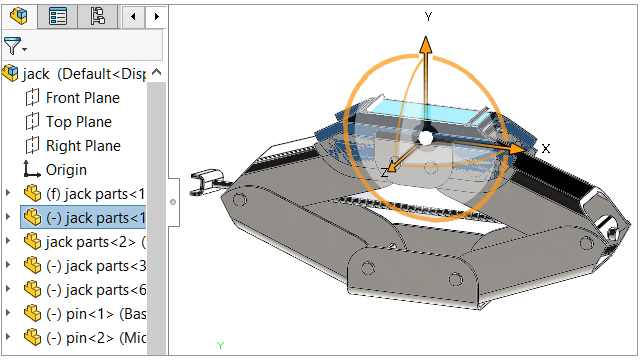Switch to the PropertyManager tab

pos(58,16)
